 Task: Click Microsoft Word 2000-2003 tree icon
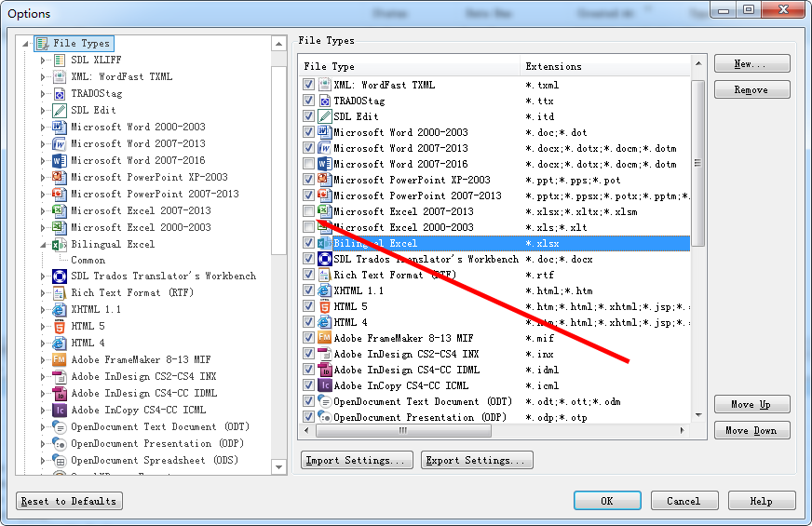coord(60,127)
